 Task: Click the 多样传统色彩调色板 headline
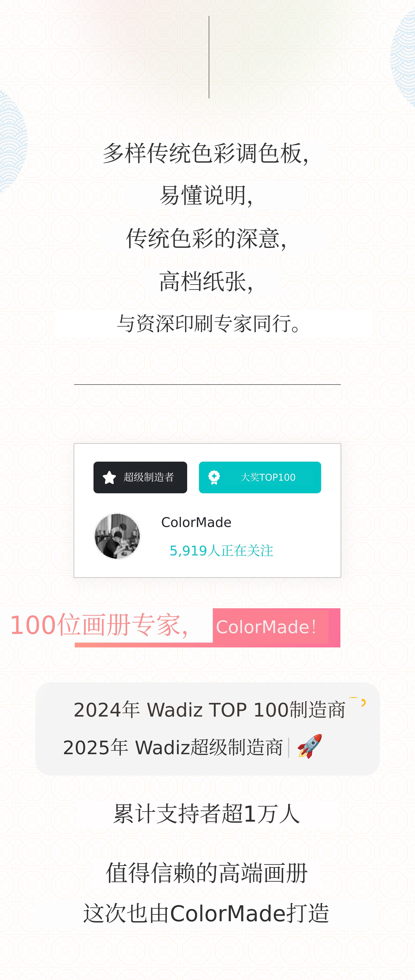pyautogui.click(x=206, y=153)
